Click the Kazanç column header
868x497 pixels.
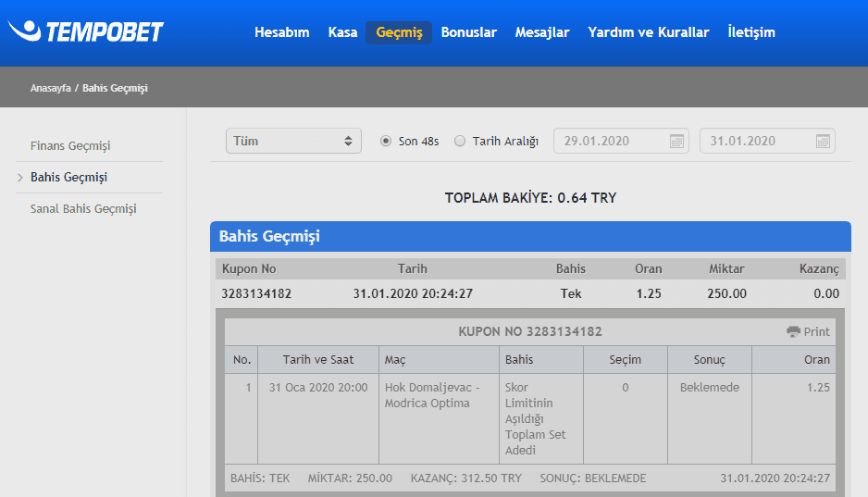point(819,269)
